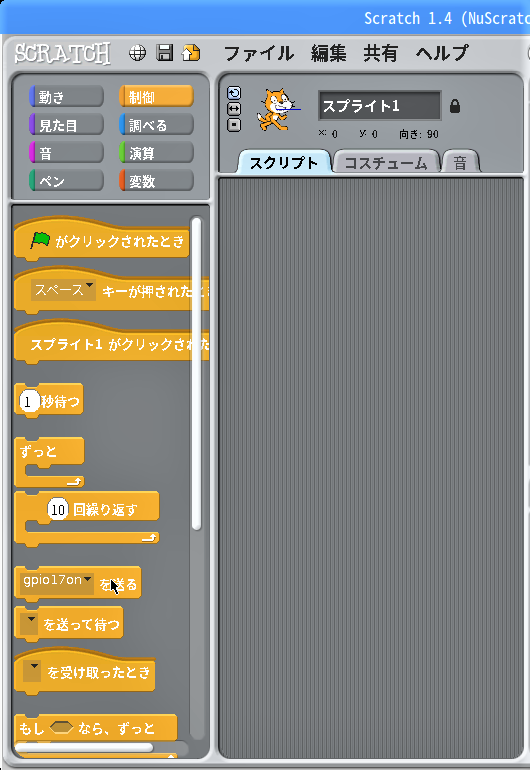Select the 調べる block category
Viewport: 530px width, 770px height.
(156, 125)
